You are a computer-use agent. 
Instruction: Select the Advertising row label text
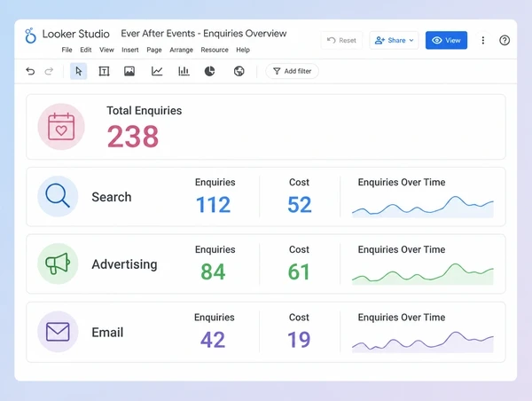[x=124, y=264]
